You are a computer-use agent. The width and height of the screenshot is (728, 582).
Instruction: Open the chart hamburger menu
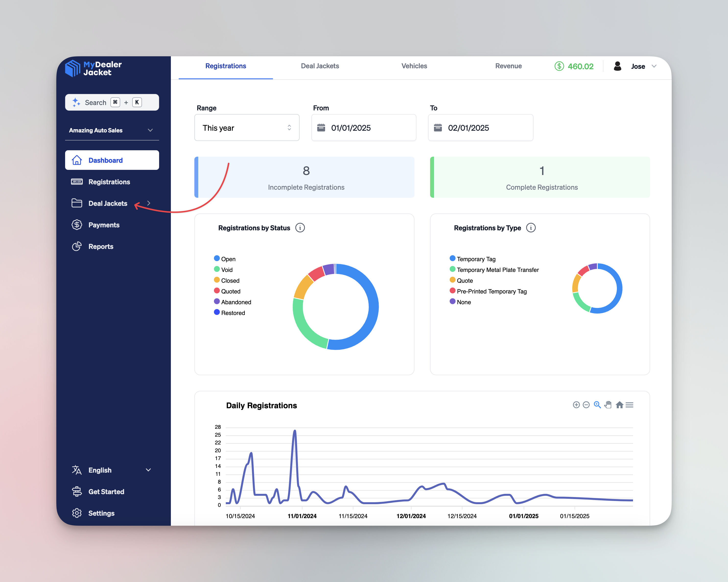pos(629,405)
